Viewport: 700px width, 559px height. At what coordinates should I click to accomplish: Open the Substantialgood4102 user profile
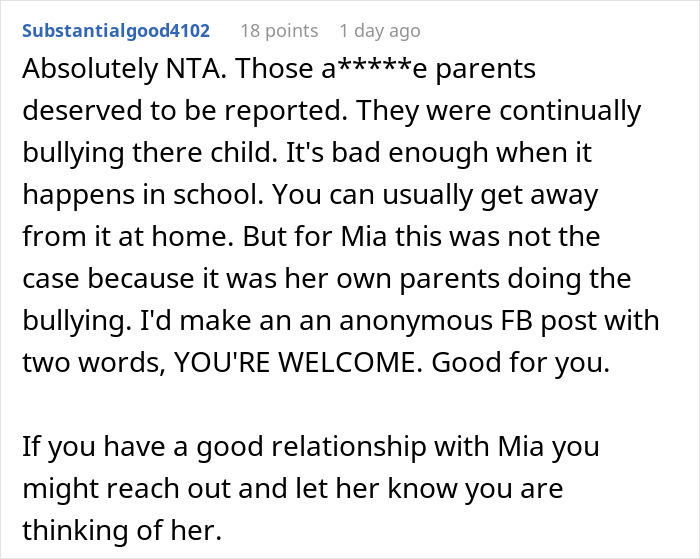click(x=116, y=31)
